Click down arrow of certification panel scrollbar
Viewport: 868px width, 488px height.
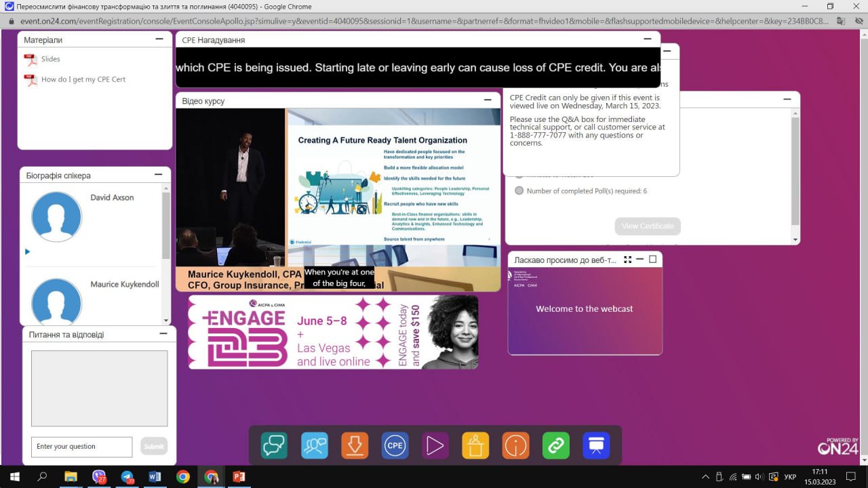point(795,239)
